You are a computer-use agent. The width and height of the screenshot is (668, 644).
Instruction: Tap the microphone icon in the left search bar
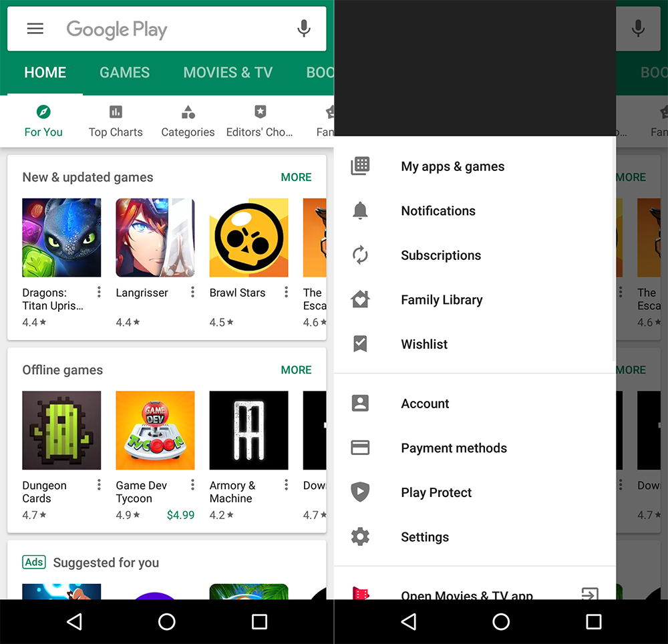pyautogui.click(x=303, y=29)
